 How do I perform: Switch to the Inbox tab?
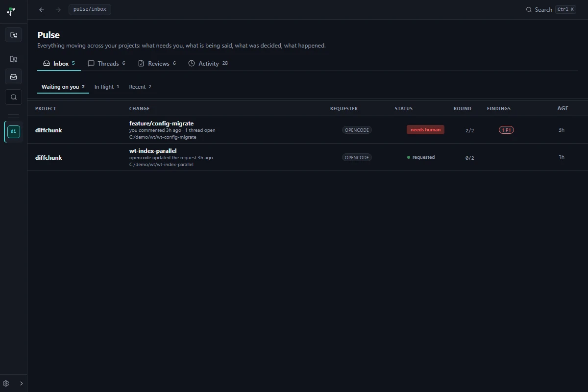pyautogui.click(x=59, y=64)
